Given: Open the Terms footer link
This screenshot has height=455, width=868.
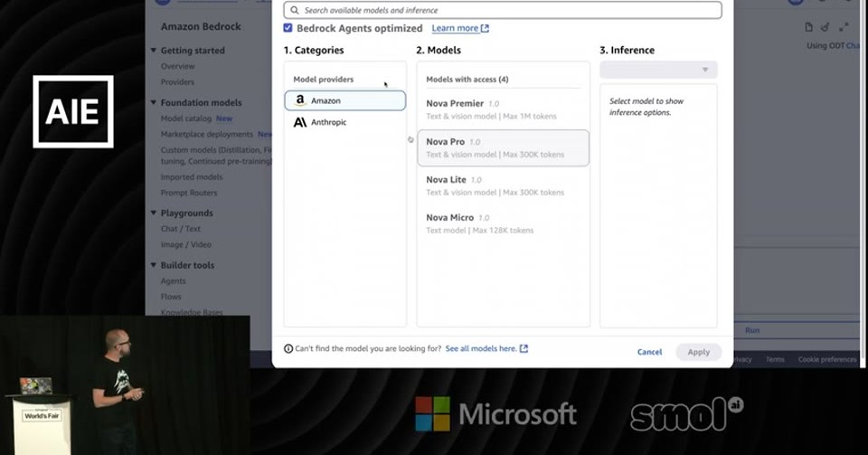Looking at the screenshot, I should [775, 359].
